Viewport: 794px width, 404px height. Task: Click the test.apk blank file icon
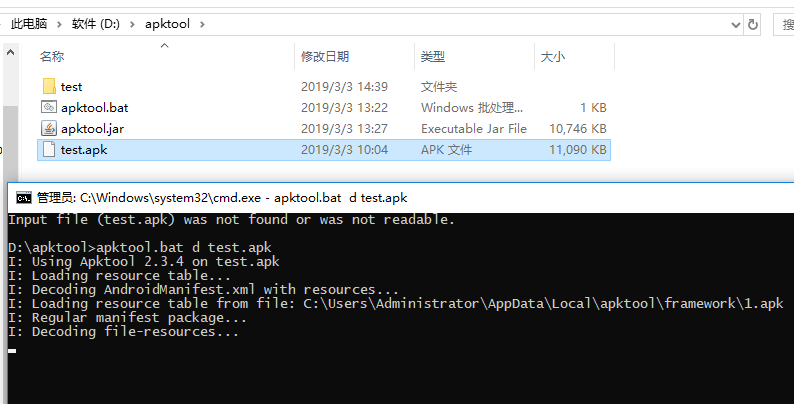(x=49, y=149)
